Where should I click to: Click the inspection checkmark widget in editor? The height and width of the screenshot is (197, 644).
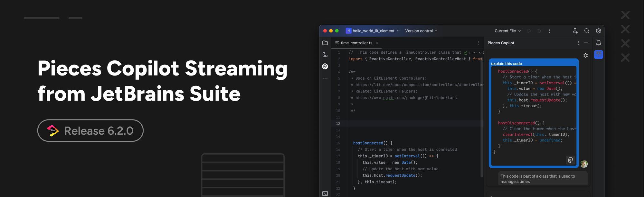click(x=467, y=53)
